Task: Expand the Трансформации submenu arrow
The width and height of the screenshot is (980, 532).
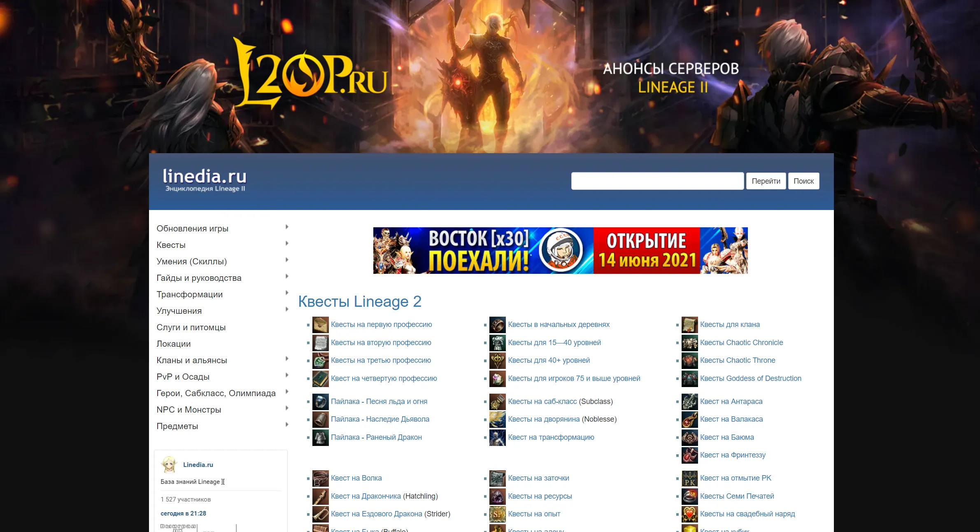Action: pos(287,293)
